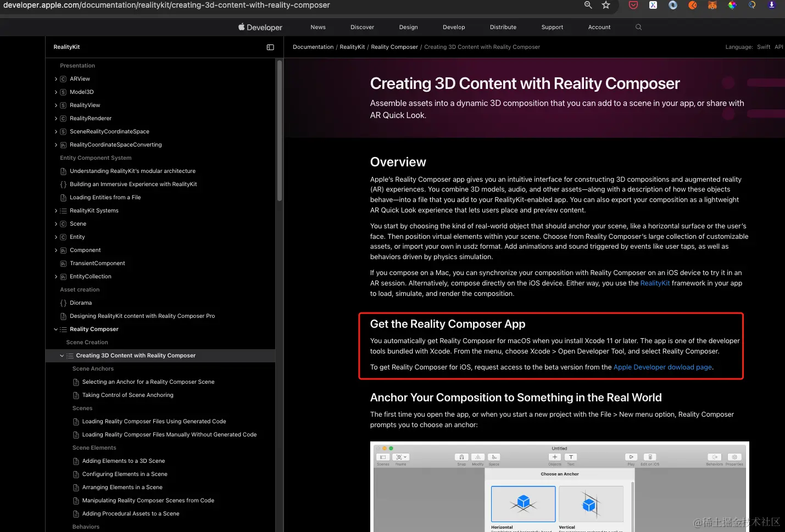Expand the RealityRenderer item

(56, 119)
